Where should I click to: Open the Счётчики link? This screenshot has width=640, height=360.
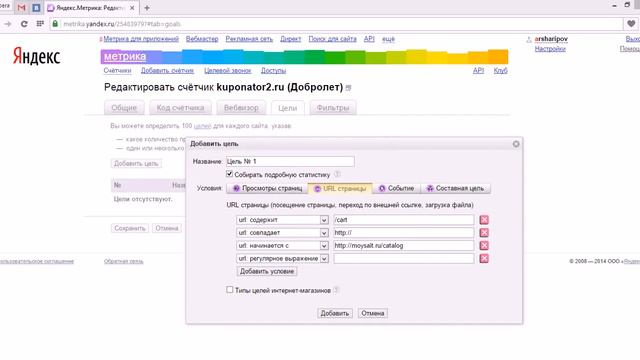[x=118, y=71]
